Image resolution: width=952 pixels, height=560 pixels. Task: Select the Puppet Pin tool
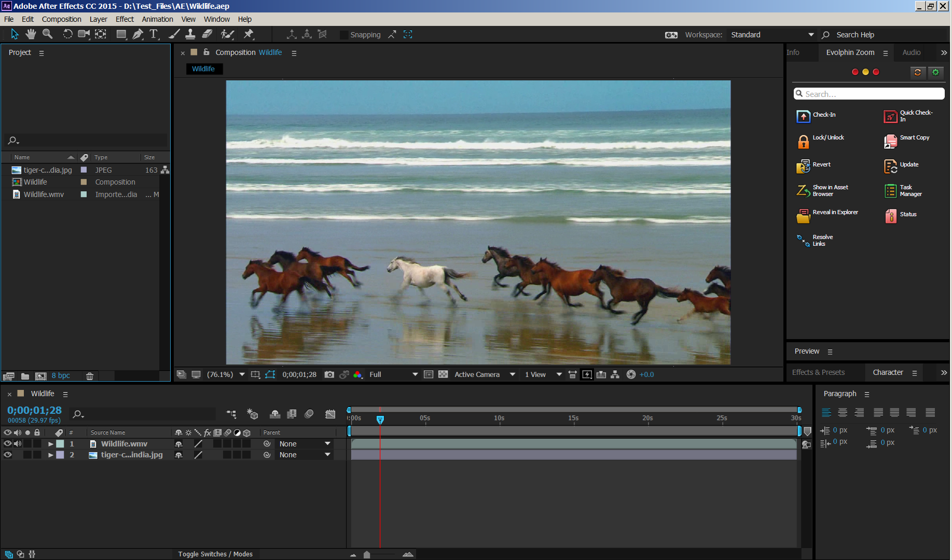249,34
